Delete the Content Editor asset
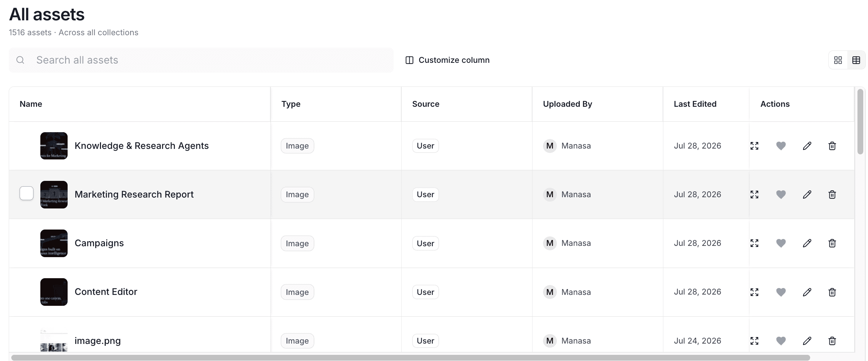This screenshot has width=868, height=361. (x=832, y=292)
